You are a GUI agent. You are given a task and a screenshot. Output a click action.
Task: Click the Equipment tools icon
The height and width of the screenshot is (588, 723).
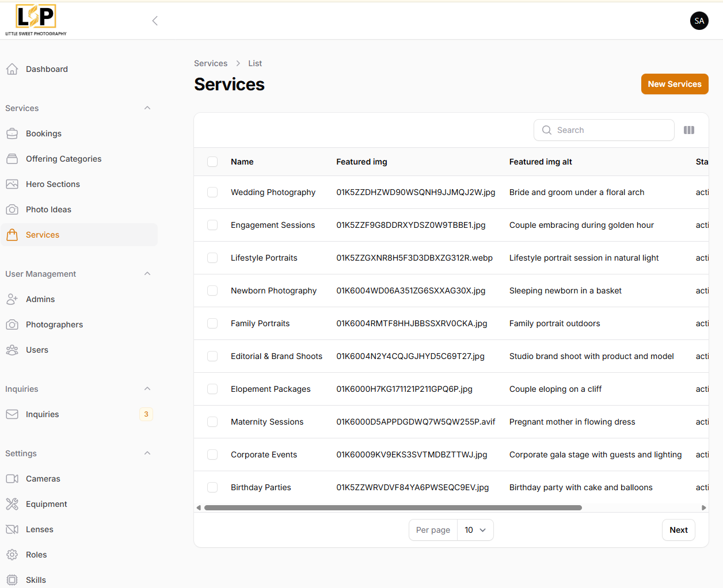[12, 504]
